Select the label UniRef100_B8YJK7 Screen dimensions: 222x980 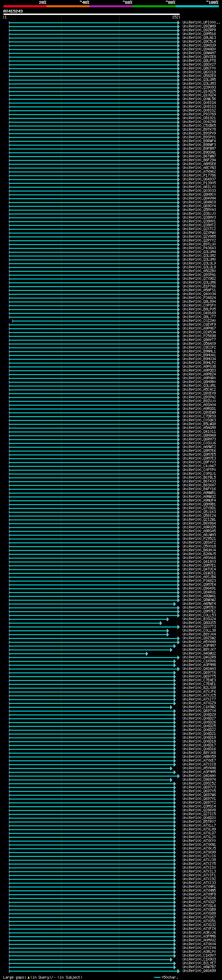(199, 650)
